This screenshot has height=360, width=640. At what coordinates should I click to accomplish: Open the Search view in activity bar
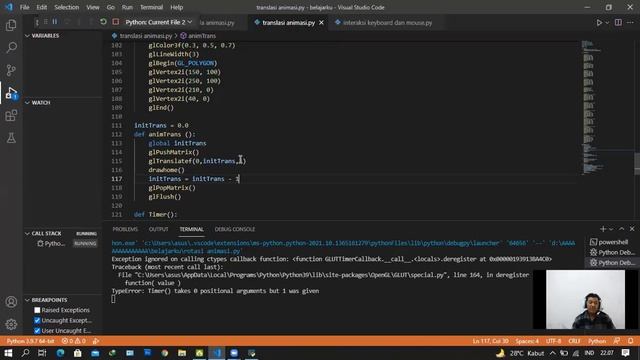tap(11, 47)
